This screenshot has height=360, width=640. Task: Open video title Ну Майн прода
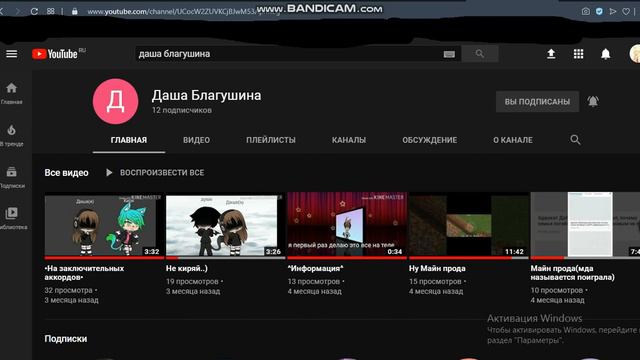(x=437, y=268)
